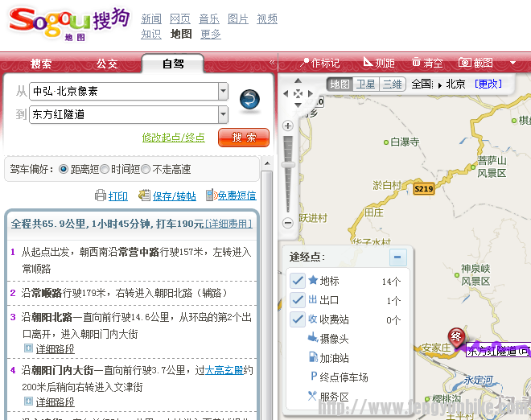Open the 新闻 news link
Screen dimensions: 531x420
(x=151, y=19)
